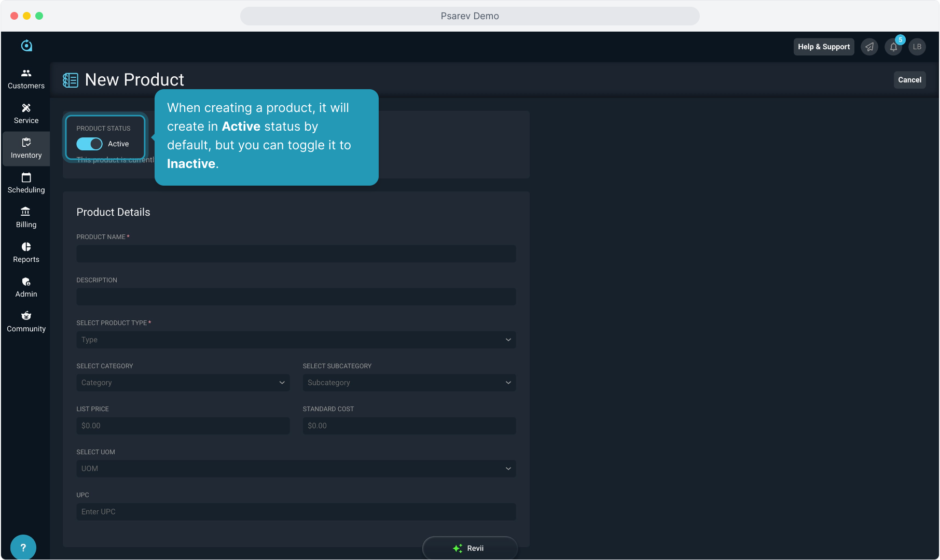The width and height of the screenshot is (940, 560).
Task: Click the paper plane send icon
Action: pos(869,47)
